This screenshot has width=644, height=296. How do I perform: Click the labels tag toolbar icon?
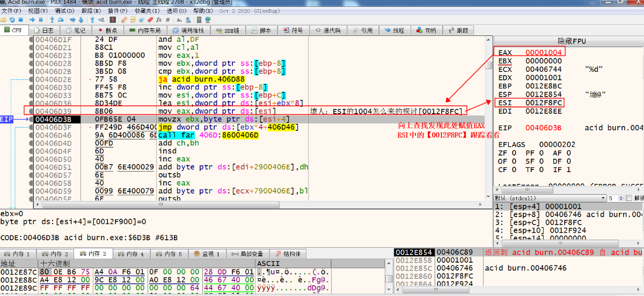tap(142, 19)
